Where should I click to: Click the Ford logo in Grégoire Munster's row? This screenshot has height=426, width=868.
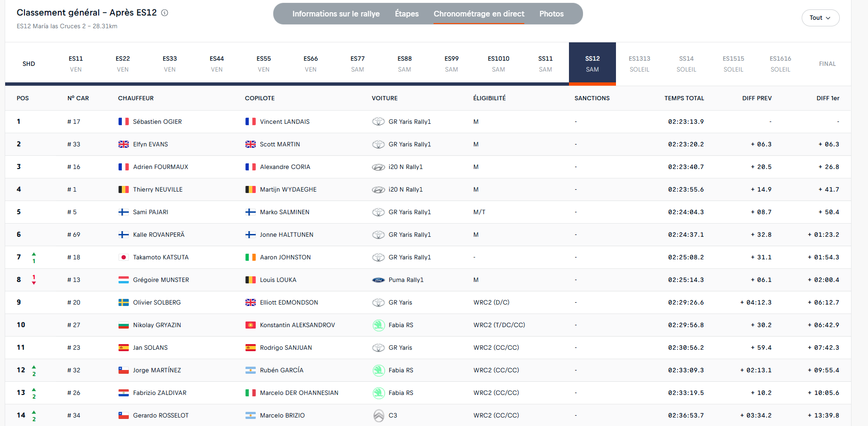[379, 280]
